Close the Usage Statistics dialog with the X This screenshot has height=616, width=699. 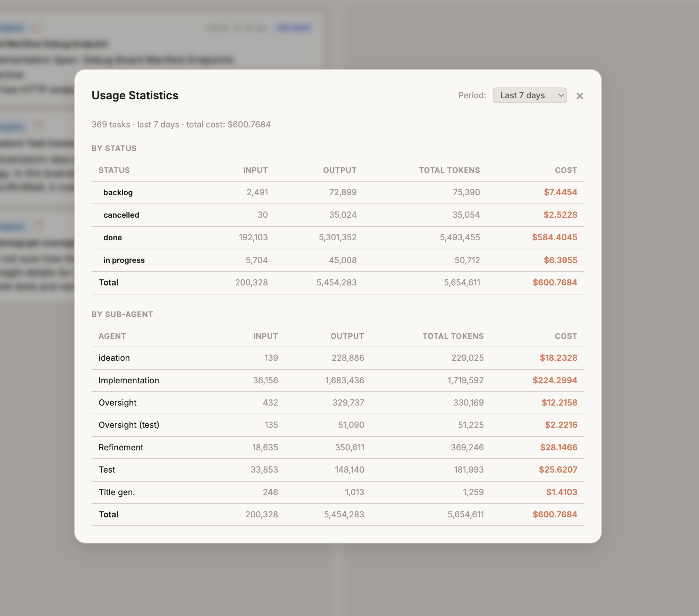tap(580, 96)
